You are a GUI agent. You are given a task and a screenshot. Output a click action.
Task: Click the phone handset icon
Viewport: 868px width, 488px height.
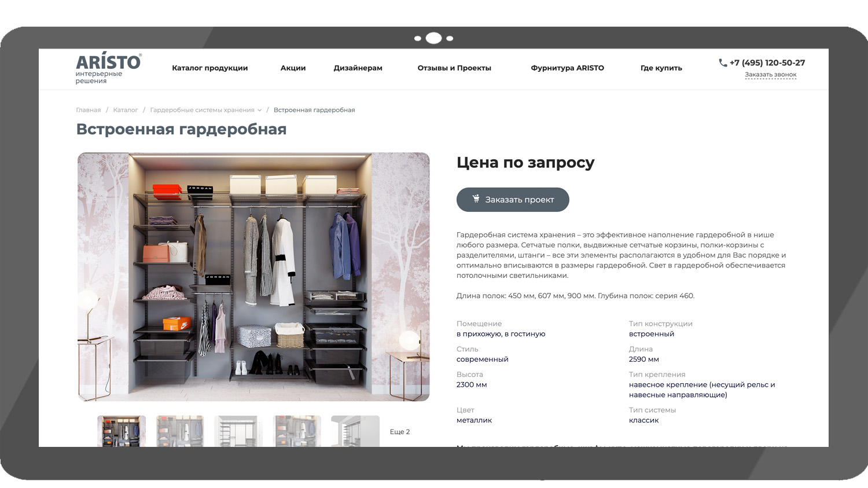[723, 63]
